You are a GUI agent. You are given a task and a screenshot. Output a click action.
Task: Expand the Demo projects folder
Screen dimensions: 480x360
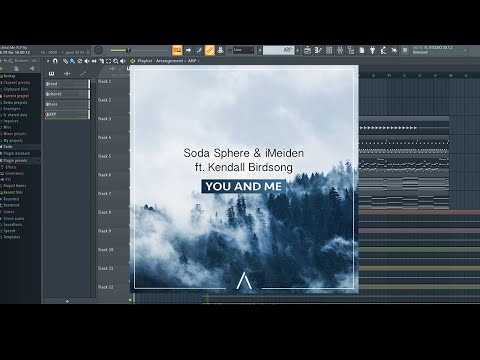point(15,103)
